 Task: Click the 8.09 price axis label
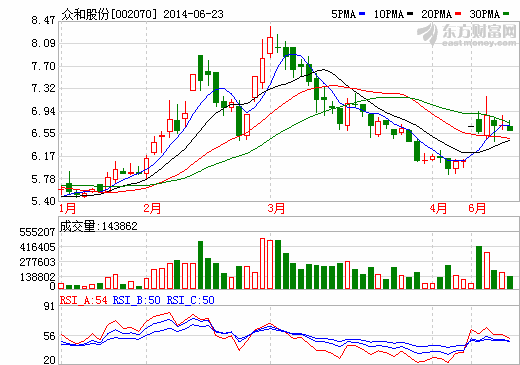coord(43,43)
